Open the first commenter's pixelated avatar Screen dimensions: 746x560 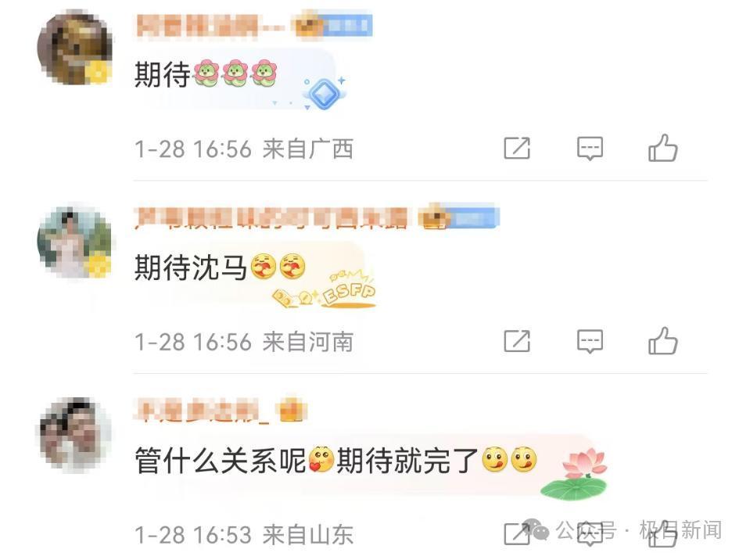75,49
